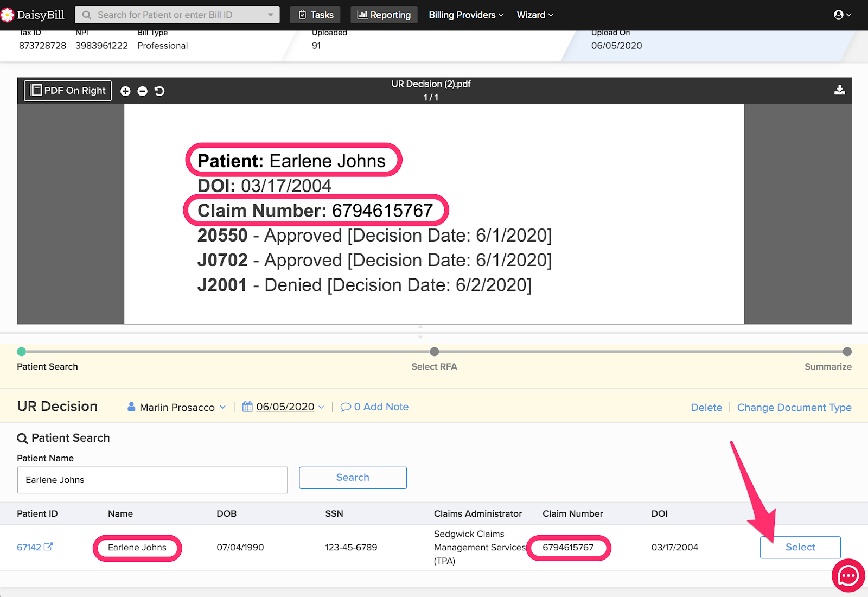Toggle the PDF On Right layout button
The width and height of the screenshot is (868, 597).
pos(68,91)
